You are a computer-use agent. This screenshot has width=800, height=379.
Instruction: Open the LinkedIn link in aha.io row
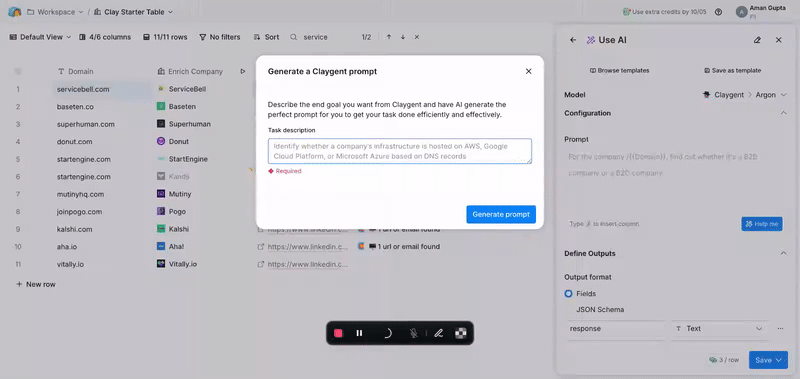click(x=308, y=246)
